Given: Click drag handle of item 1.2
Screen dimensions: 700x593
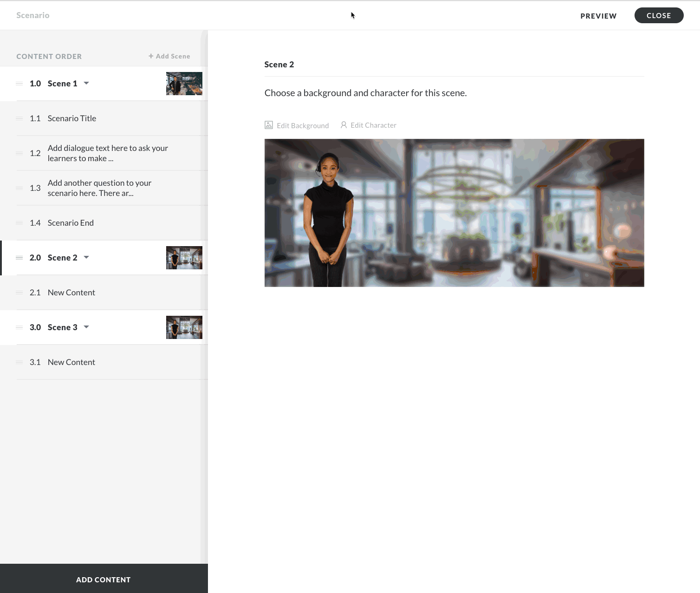Looking at the screenshot, I should click(19, 153).
